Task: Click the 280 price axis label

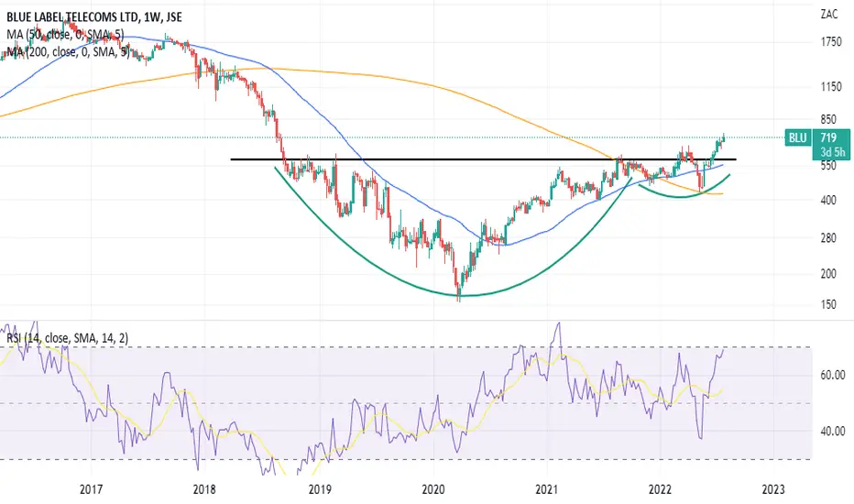Action: 828,238
